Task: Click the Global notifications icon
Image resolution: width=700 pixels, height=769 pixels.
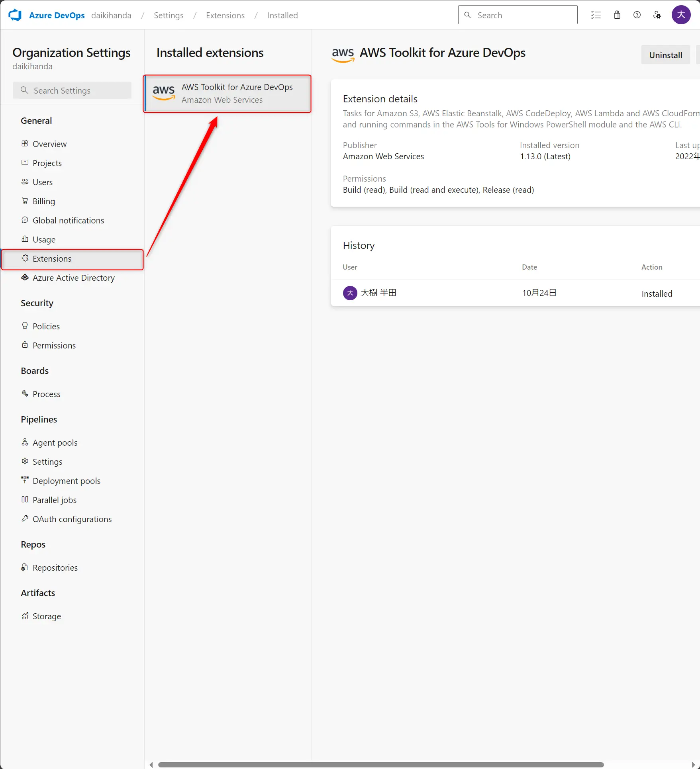Action: (25, 220)
